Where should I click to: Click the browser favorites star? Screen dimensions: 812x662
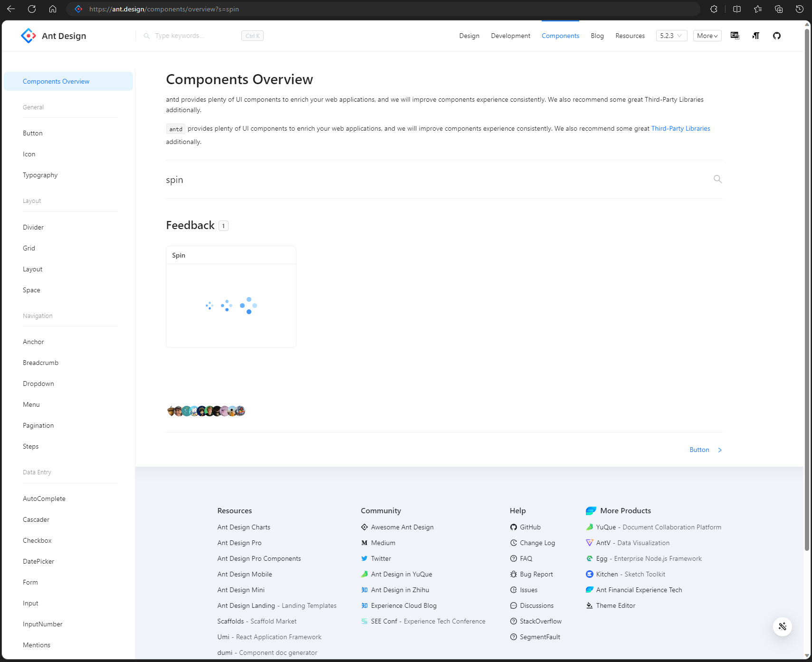tap(757, 9)
